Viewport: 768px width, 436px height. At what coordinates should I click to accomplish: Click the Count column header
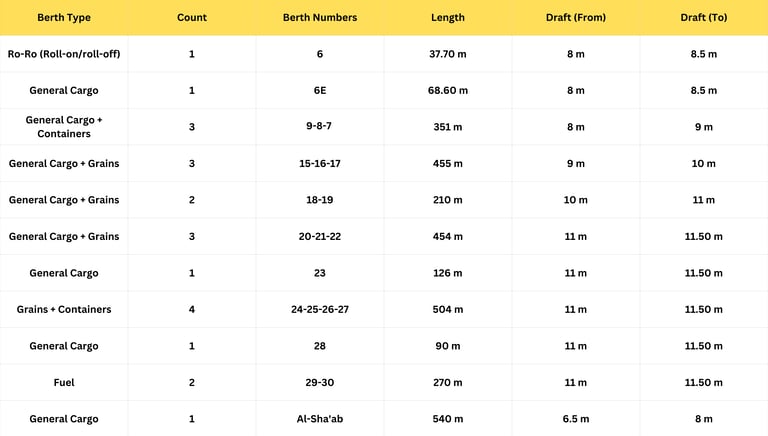tap(192, 18)
